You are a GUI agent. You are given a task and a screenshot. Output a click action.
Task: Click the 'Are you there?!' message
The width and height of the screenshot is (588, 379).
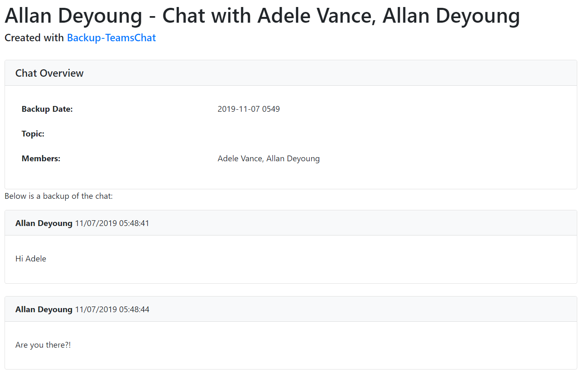click(x=43, y=345)
